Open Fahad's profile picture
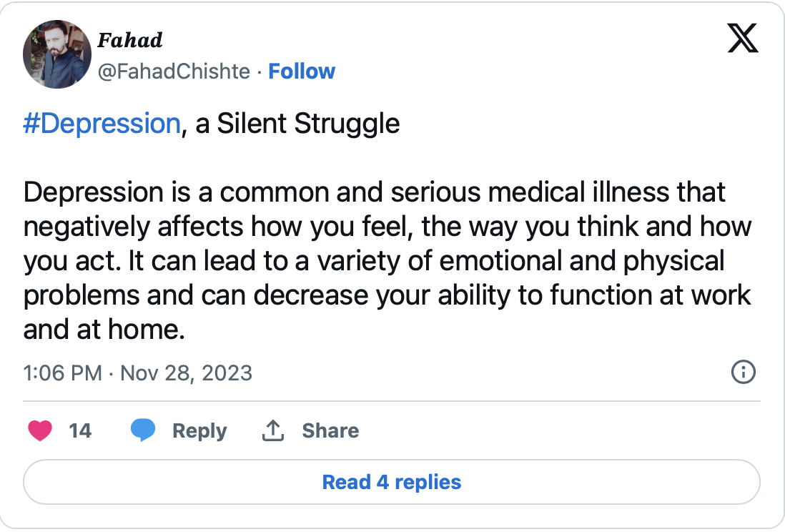Image resolution: width=785 pixels, height=532 pixels. (x=57, y=54)
